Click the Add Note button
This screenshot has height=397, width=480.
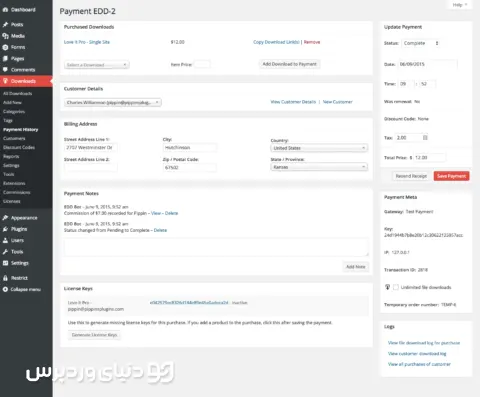356,267
